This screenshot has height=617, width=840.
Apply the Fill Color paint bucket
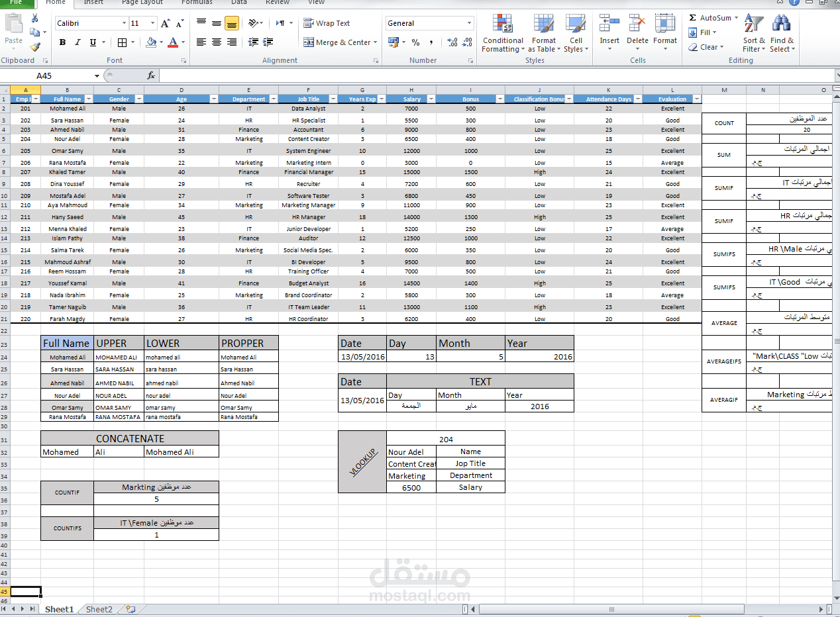(x=150, y=42)
